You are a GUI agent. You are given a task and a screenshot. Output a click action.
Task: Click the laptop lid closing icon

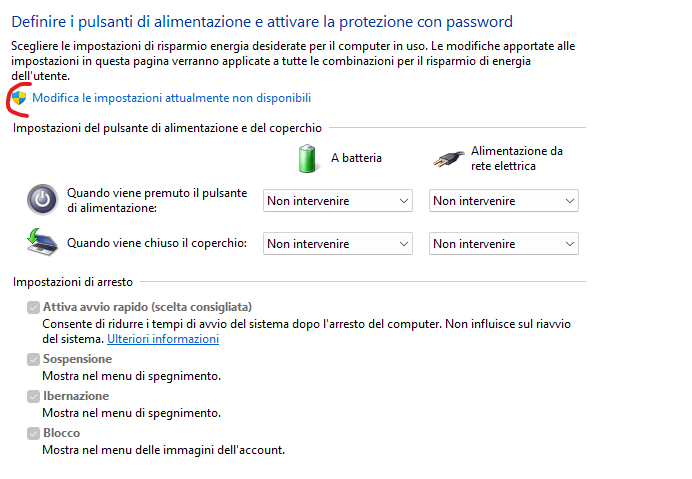[x=42, y=242]
